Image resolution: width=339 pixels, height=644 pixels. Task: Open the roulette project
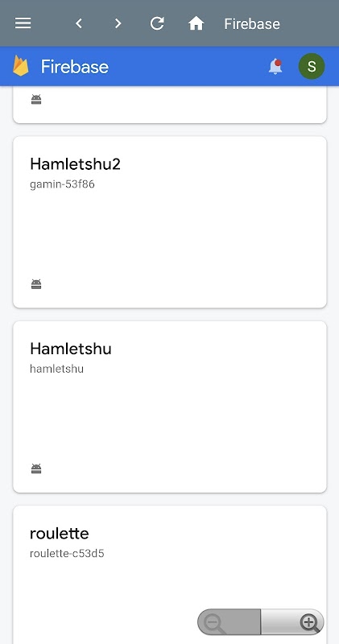coord(170,575)
